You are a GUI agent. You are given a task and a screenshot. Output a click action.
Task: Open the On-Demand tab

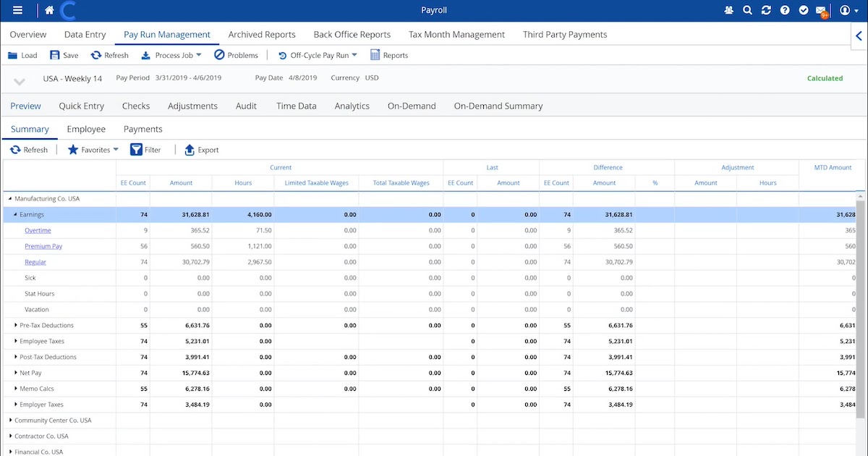[412, 106]
